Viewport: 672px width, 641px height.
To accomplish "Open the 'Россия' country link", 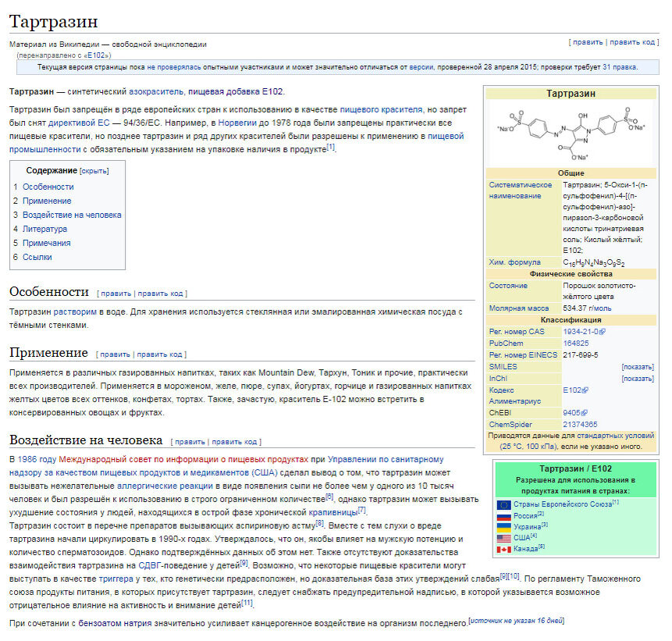I will pos(525,516).
